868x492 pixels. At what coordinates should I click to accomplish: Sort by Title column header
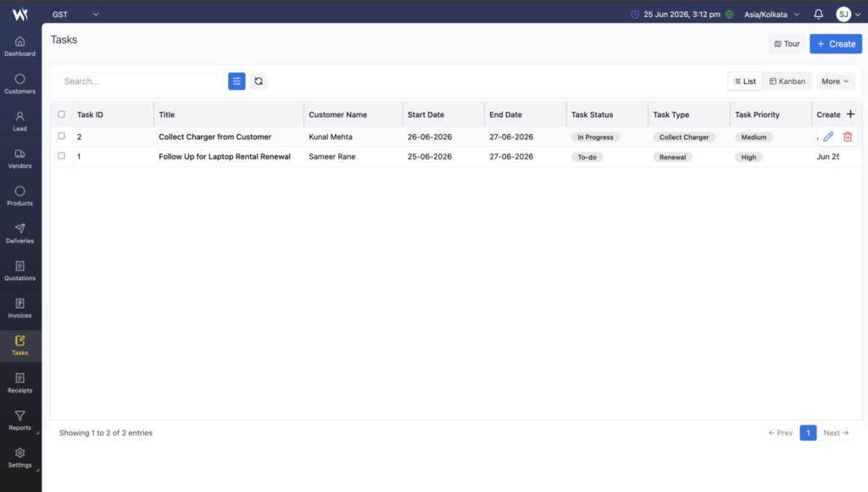tap(167, 115)
